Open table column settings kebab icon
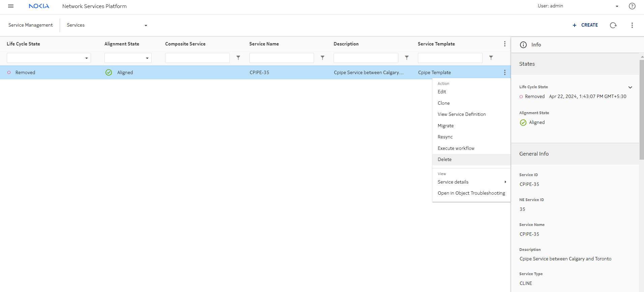Screen dimensions: 644x292 point(504,44)
